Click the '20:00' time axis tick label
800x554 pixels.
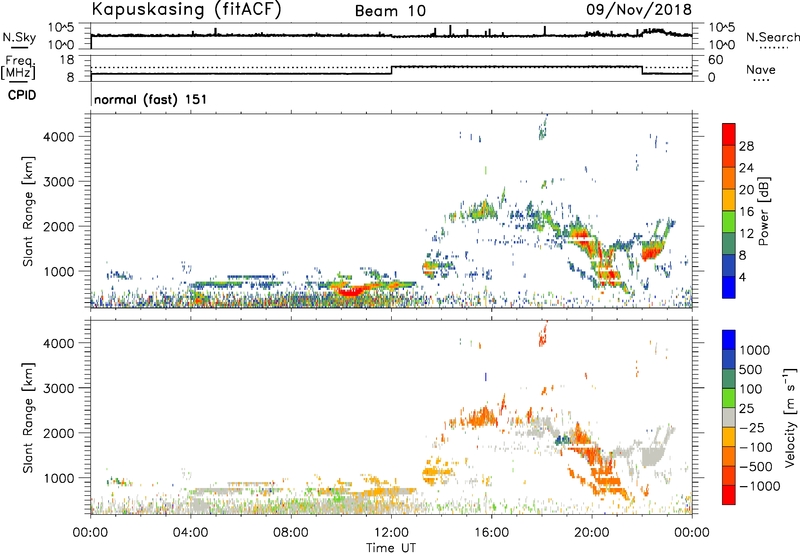591,533
